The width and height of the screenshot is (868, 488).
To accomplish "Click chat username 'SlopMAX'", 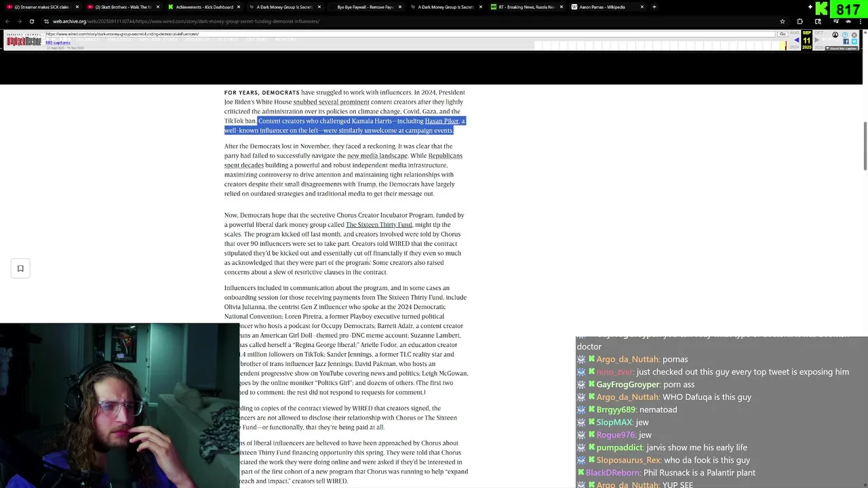I will click(614, 422).
